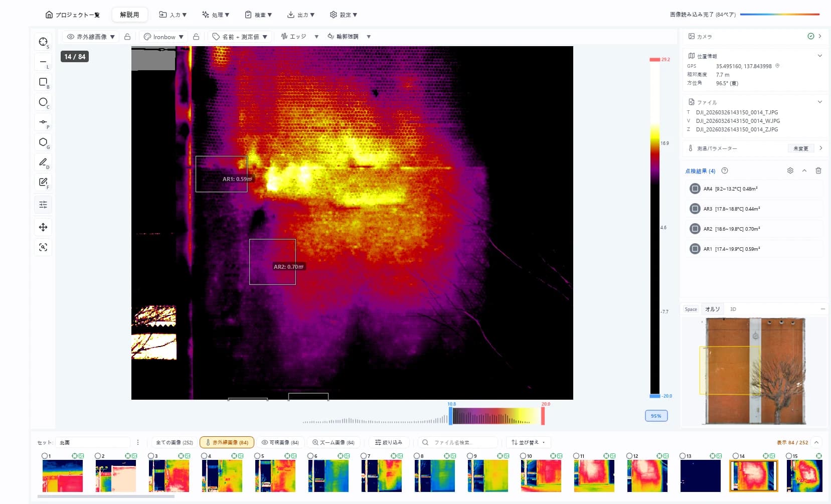The height and width of the screenshot is (504, 831).
Task: Open the Ironbow palette dropdown
Action: tap(163, 37)
